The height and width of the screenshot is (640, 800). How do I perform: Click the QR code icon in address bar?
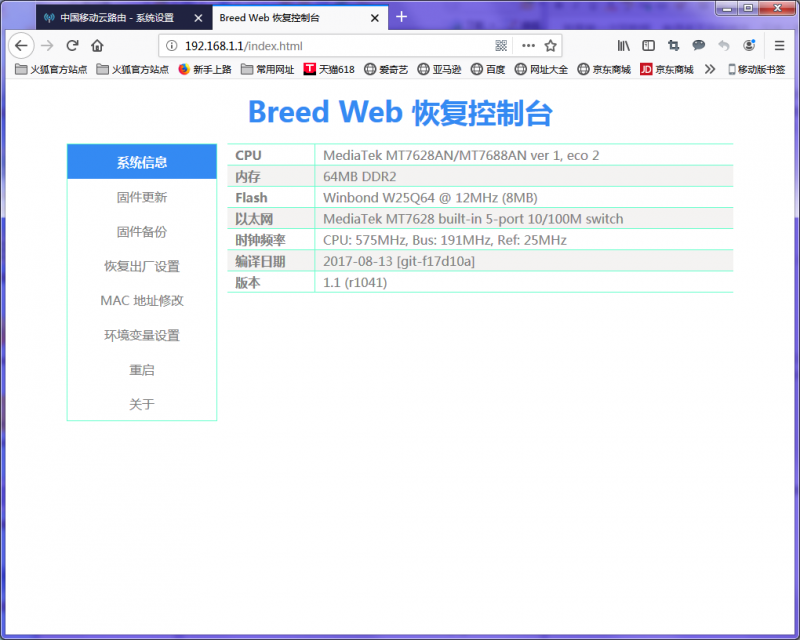(501, 46)
